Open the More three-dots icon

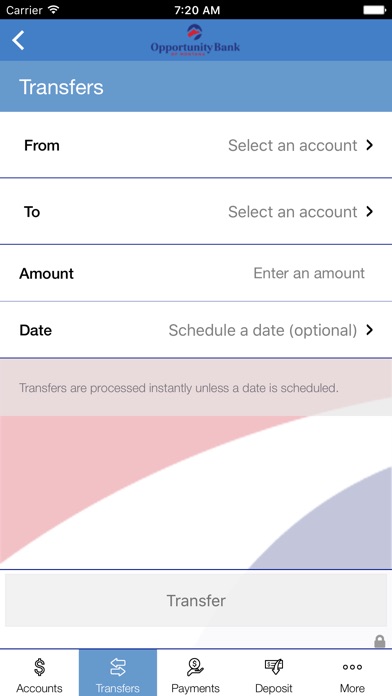coord(352,667)
